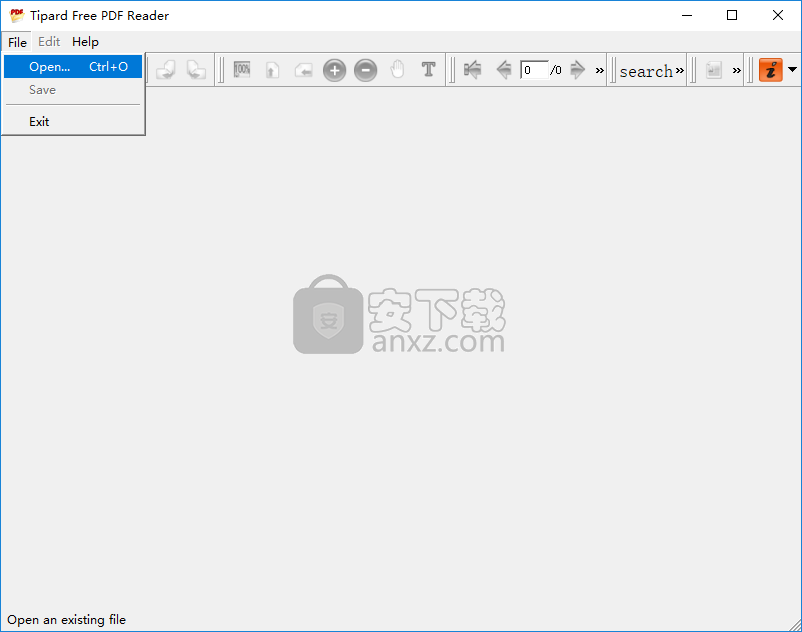The height and width of the screenshot is (632, 802).
Task: Click the page view mode icon
Action: coord(714,70)
